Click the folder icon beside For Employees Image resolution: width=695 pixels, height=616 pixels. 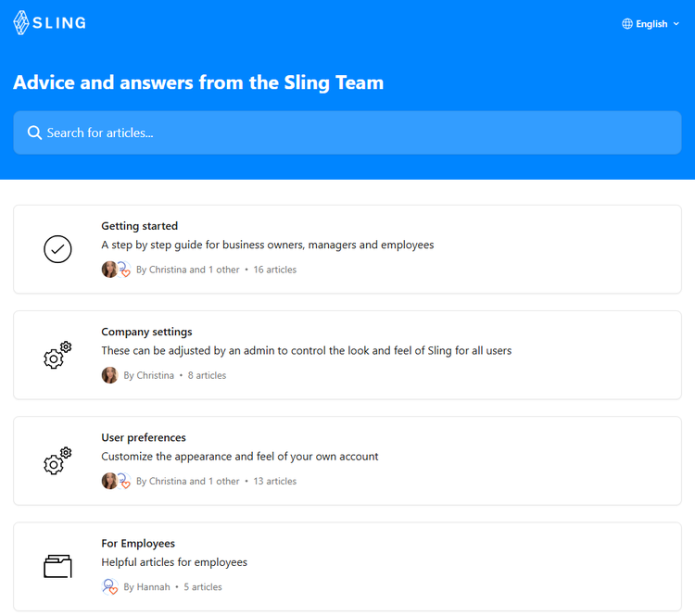(57, 566)
